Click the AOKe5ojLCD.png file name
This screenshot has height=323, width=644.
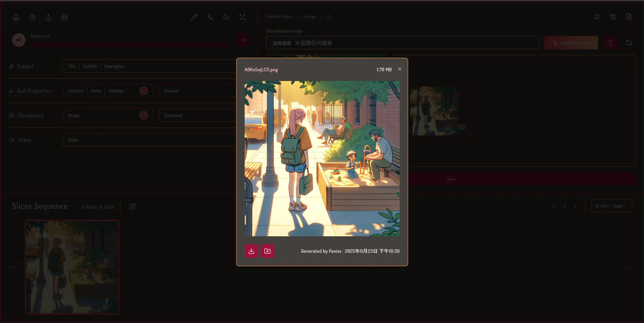point(261,70)
